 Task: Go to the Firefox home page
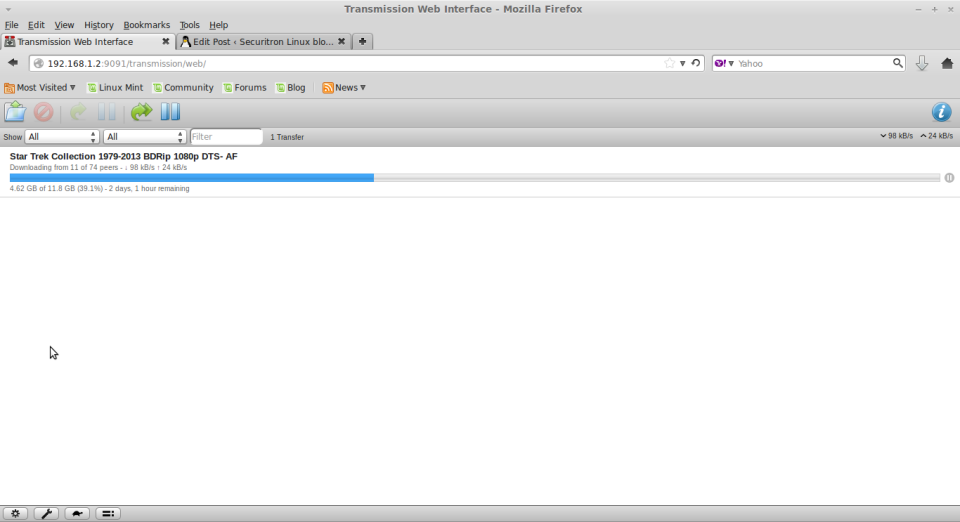pyautogui.click(x=947, y=63)
